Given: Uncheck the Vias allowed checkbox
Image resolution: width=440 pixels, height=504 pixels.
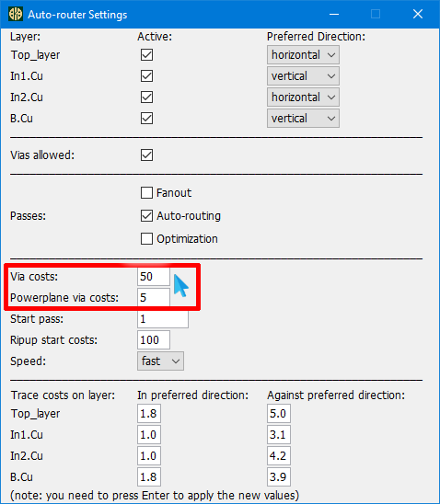Looking at the screenshot, I should point(146,155).
